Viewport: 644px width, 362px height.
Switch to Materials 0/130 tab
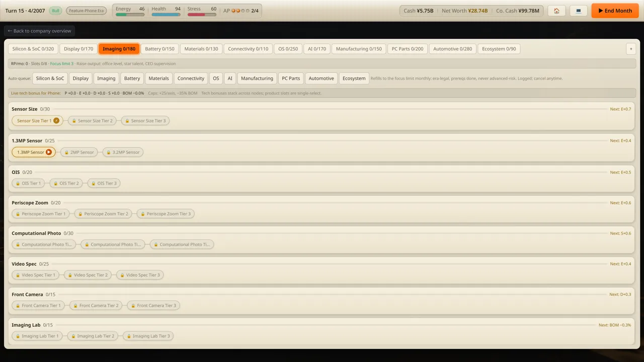click(201, 49)
